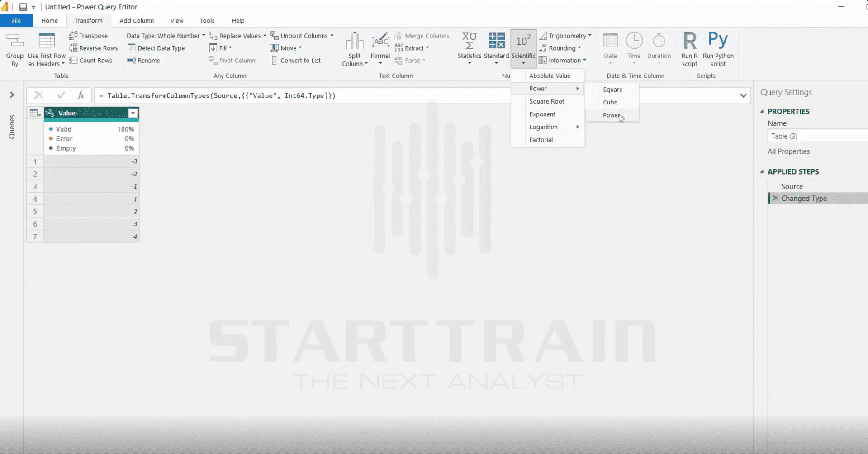Click the query Name input field

pos(817,136)
